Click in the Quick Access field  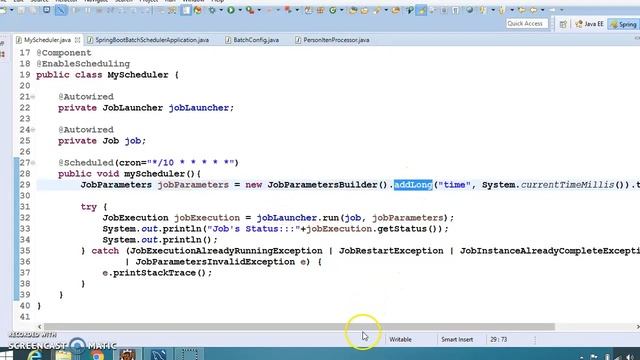pos(527,24)
